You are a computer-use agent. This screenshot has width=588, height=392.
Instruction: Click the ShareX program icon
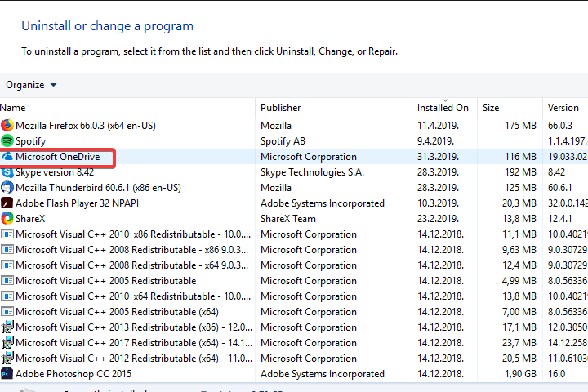point(7,218)
